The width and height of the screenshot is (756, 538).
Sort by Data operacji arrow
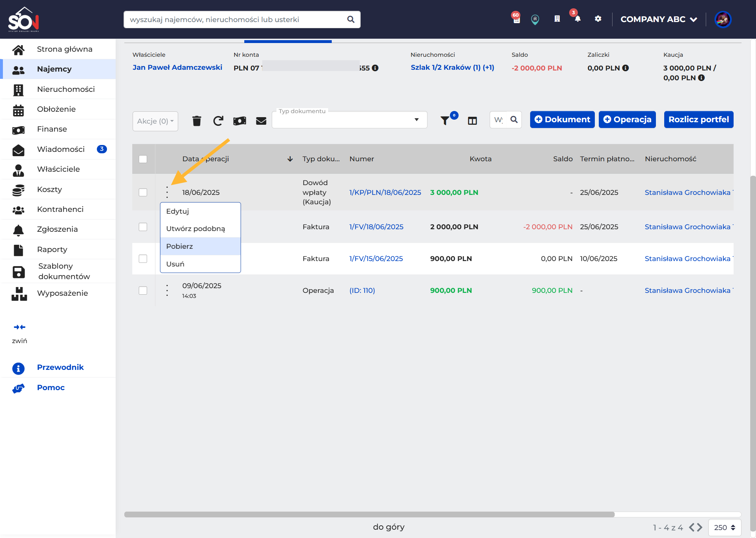click(x=290, y=159)
